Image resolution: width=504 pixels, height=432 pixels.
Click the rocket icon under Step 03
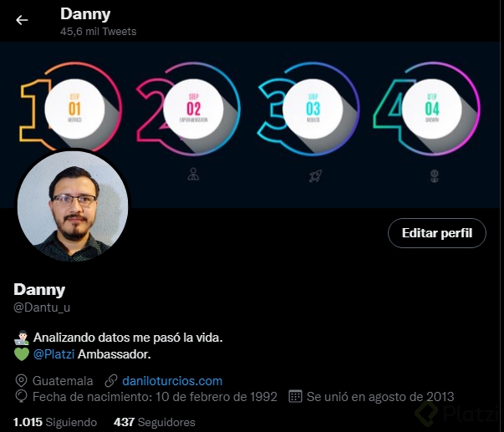(x=315, y=175)
